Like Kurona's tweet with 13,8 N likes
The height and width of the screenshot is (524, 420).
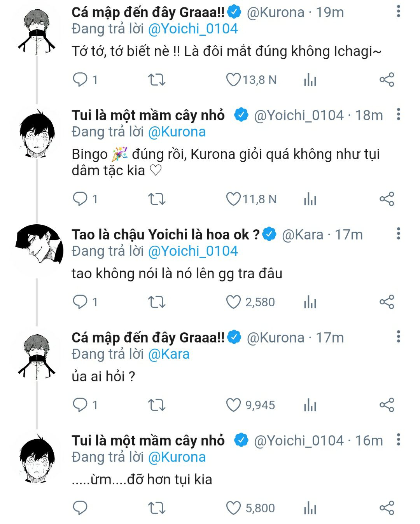(233, 80)
